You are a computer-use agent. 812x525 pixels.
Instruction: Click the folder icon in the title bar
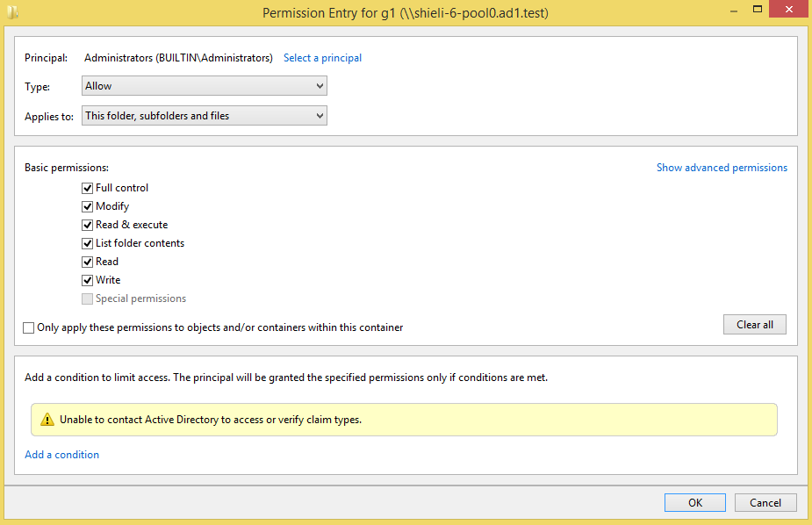[13, 12]
